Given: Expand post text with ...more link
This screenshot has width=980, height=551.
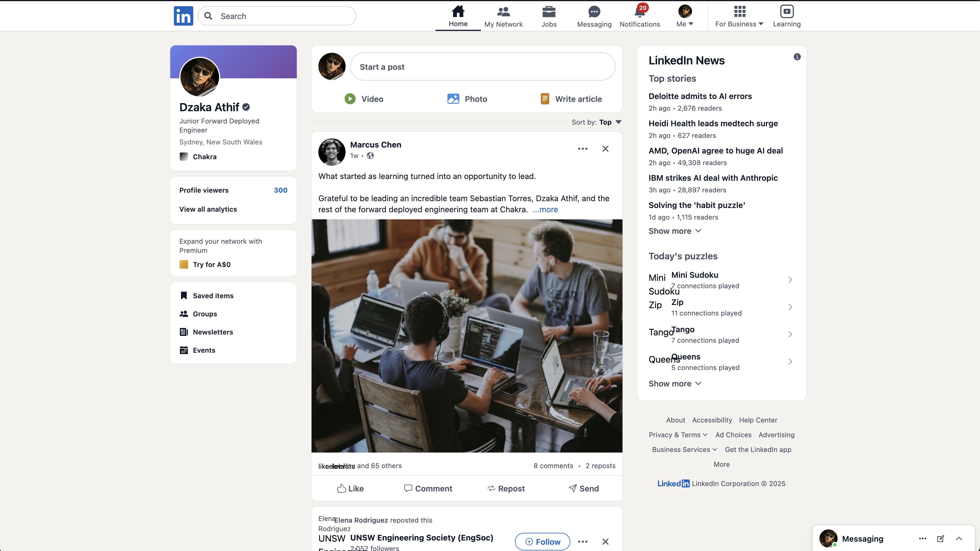Looking at the screenshot, I should [x=545, y=209].
